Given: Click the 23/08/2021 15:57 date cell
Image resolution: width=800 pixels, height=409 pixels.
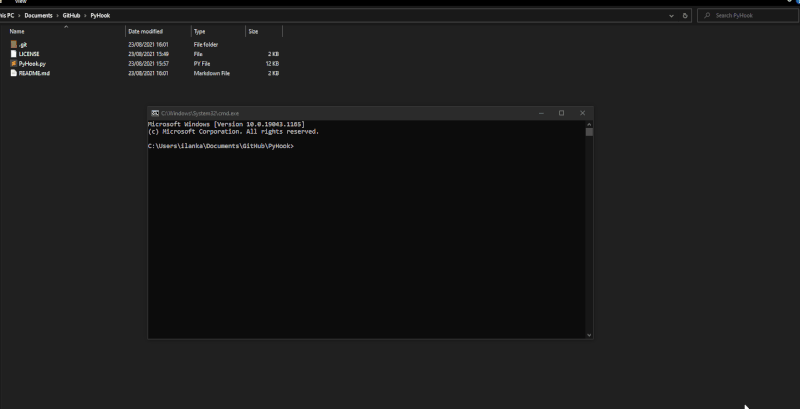Looking at the screenshot, I should coord(148,63).
